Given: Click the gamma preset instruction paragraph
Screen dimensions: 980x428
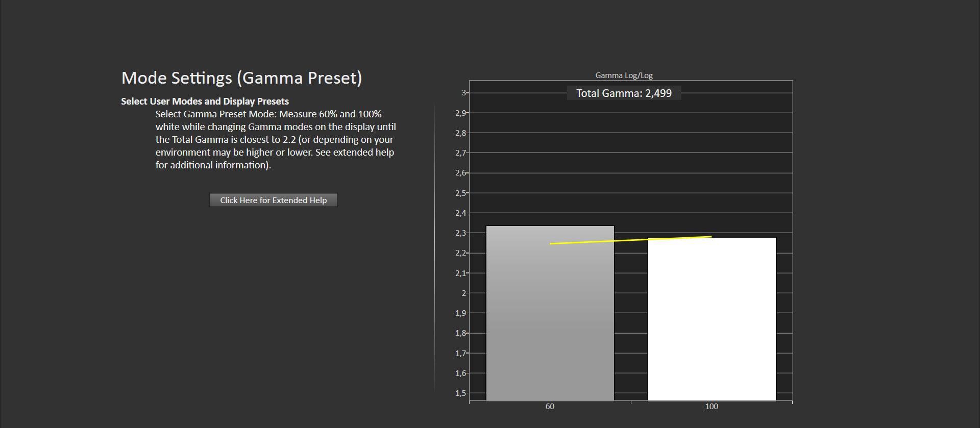Looking at the screenshot, I should [x=276, y=139].
